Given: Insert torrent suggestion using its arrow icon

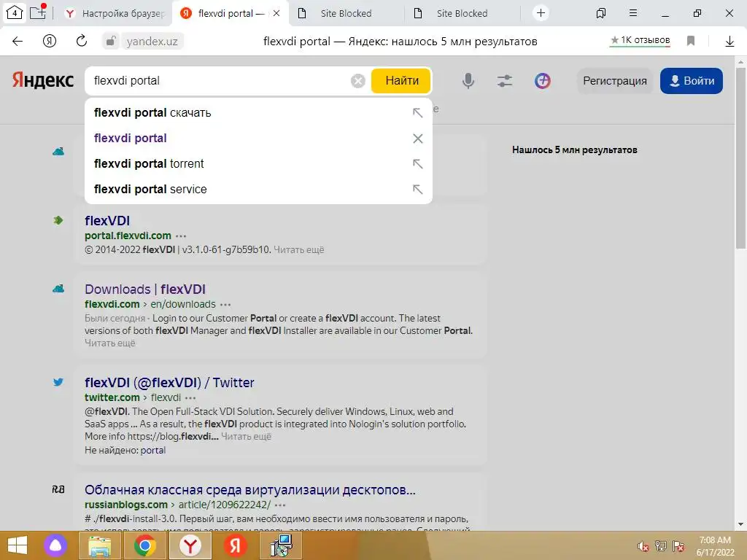Looking at the screenshot, I should click(417, 164).
